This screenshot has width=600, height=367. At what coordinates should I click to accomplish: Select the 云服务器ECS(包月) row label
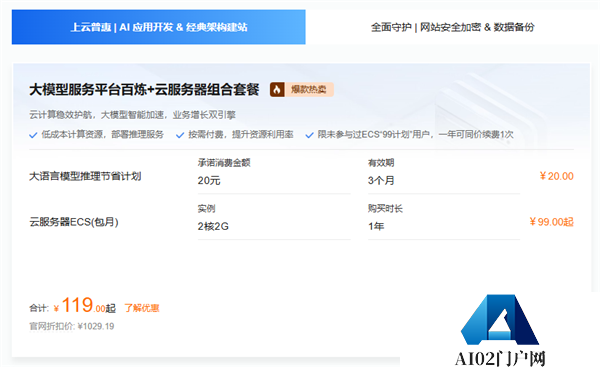[74, 222]
